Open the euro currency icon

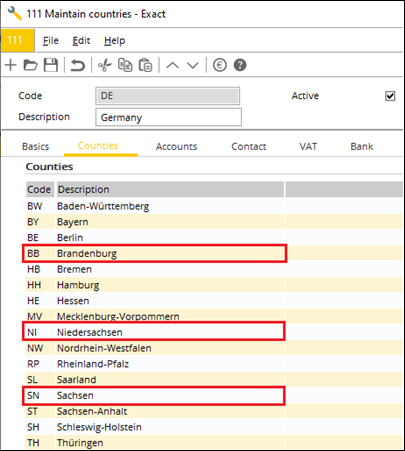click(220, 65)
